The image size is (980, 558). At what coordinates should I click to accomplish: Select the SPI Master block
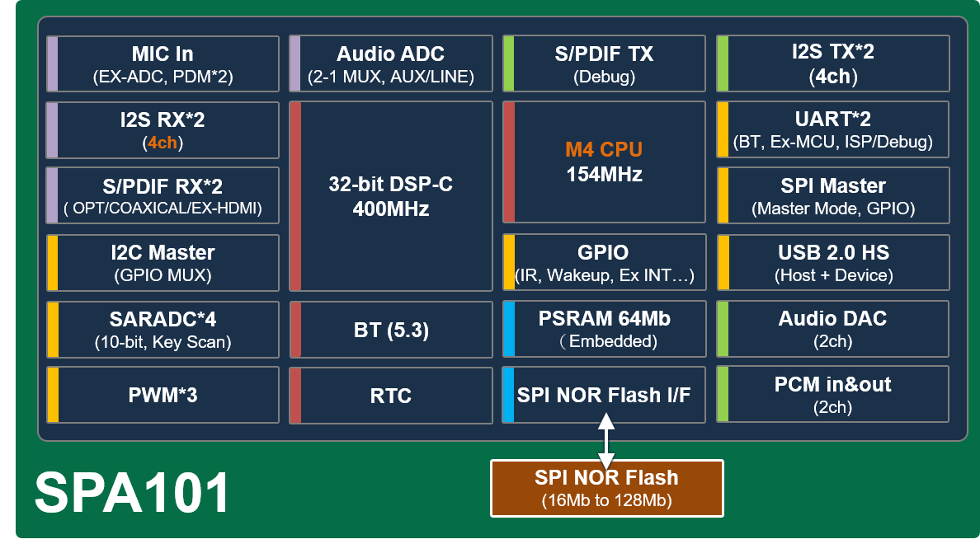point(832,195)
